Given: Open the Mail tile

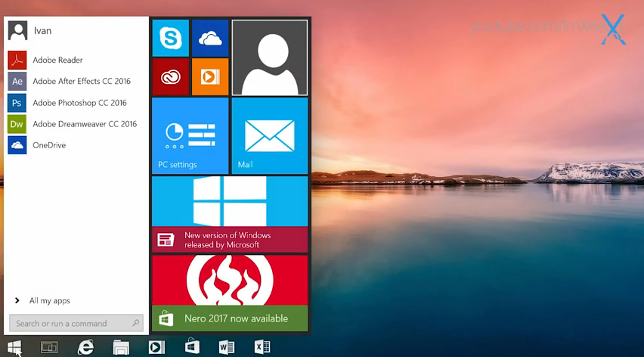Looking at the screenshot, I should (269, 135).
